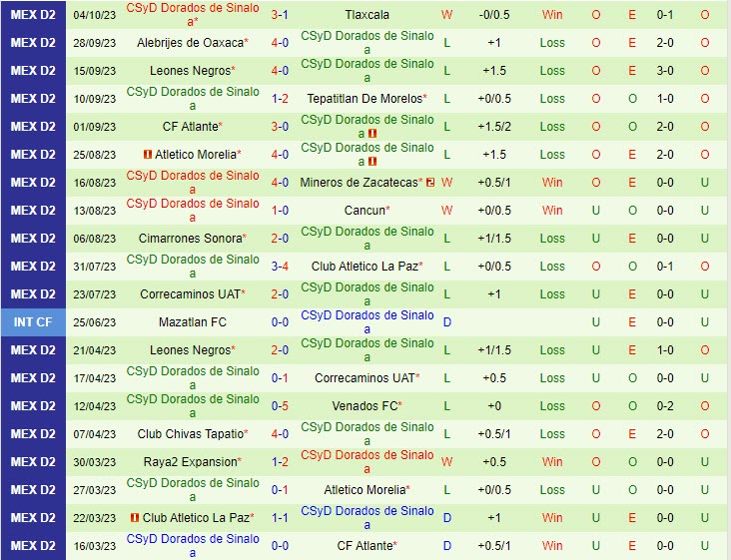Open Leones Negros link in 15/09/23 row
The height and width of the screenshot is (560, 731).
pos(190,71)
